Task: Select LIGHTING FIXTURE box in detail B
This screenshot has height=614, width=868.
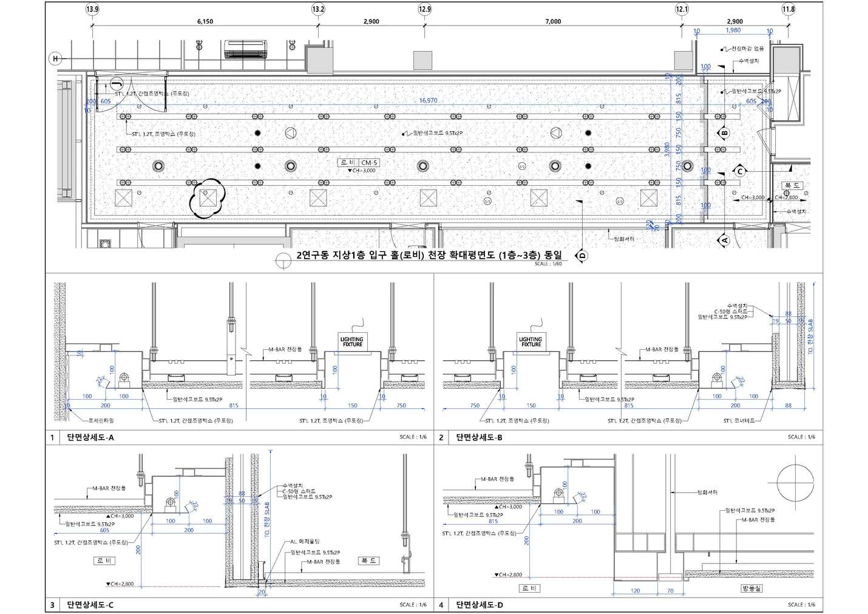Action: coord(531,342)
